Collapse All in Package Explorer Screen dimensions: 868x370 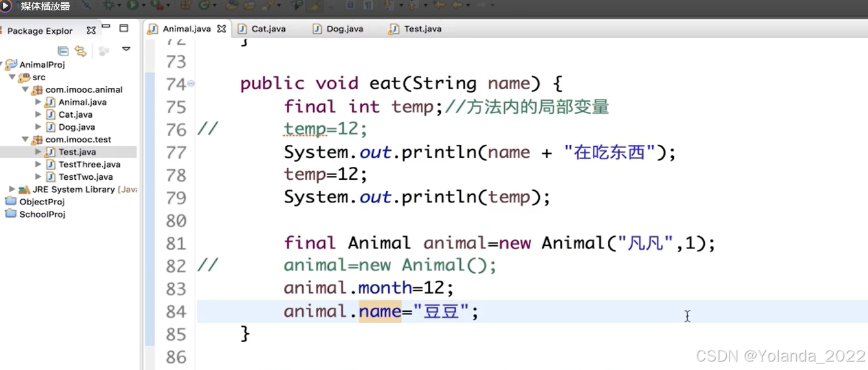click(x=63, y=50)
